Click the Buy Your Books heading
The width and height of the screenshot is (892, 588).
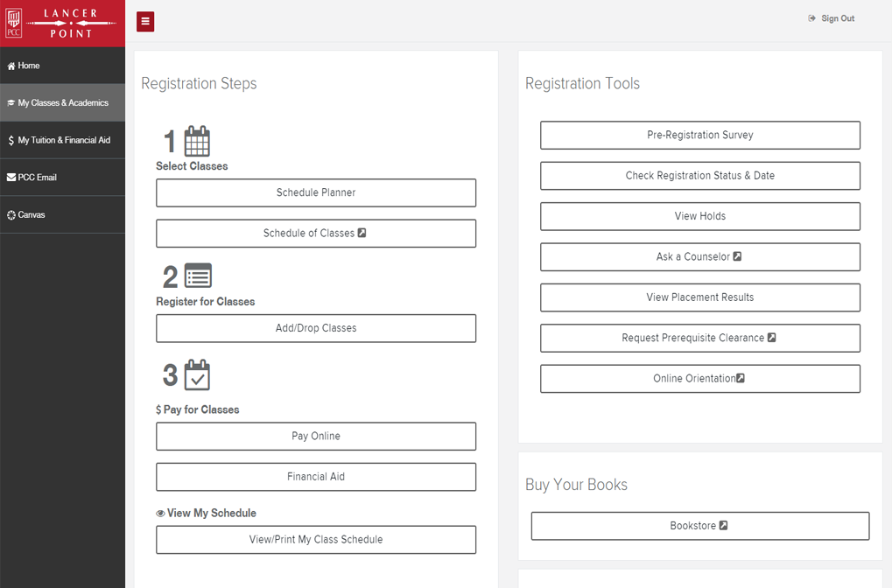576,485
